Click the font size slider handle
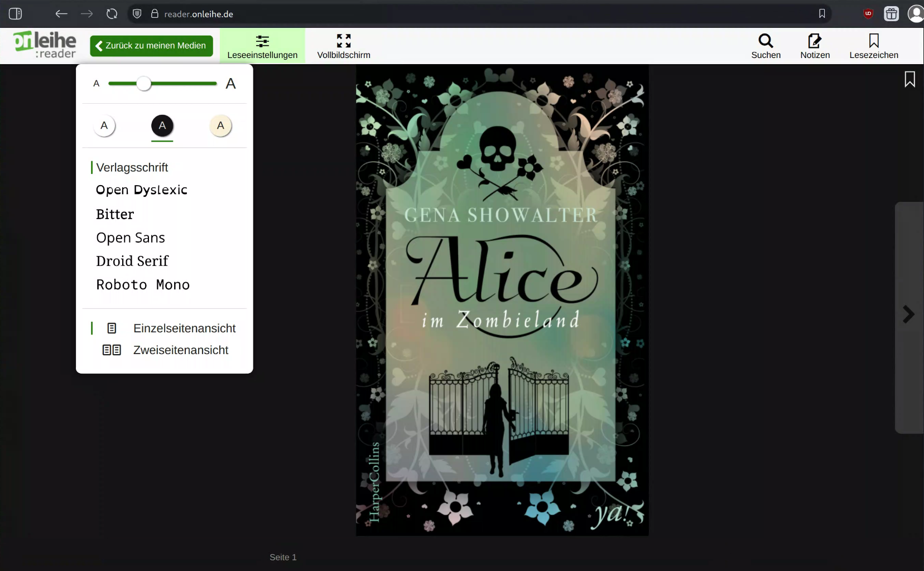Screen dimensions: 924x571 [x=144, y=84]
